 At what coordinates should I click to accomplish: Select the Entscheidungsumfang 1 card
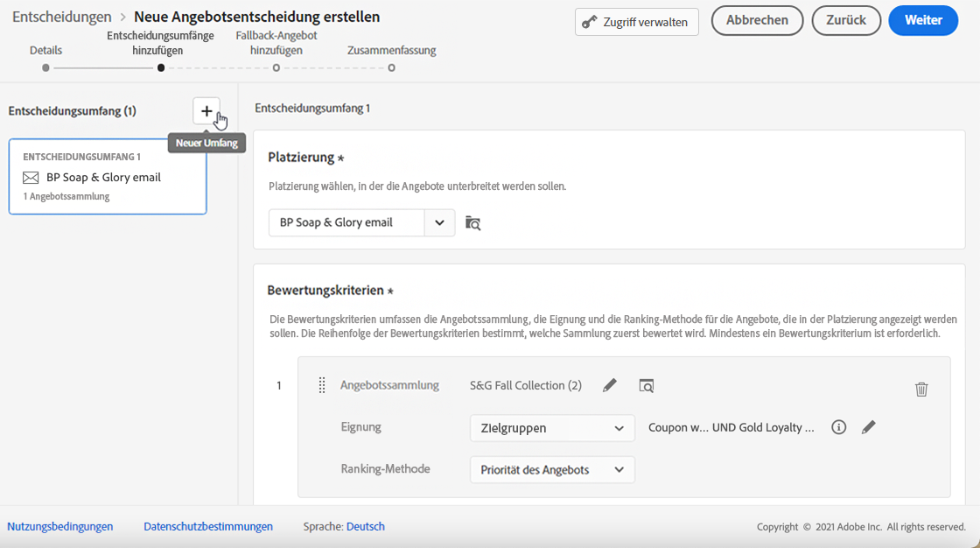[108, 176]
